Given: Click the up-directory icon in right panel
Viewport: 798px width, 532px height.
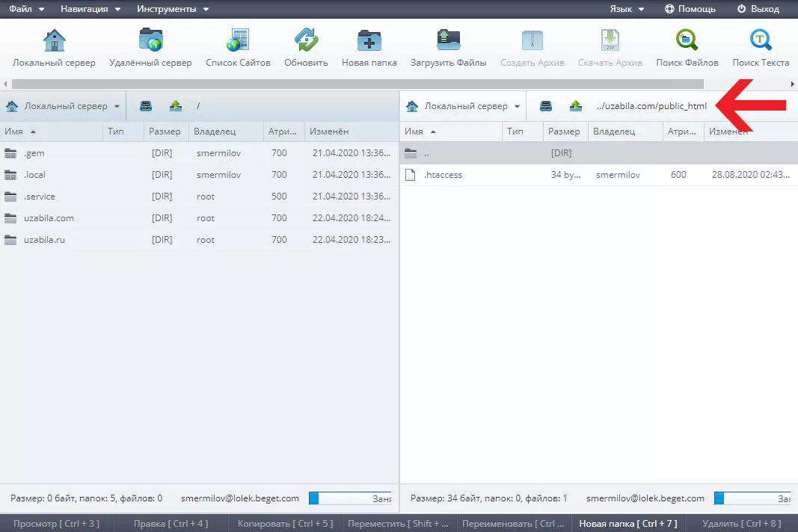Looking at the screenshot, I should pos(575,106).
